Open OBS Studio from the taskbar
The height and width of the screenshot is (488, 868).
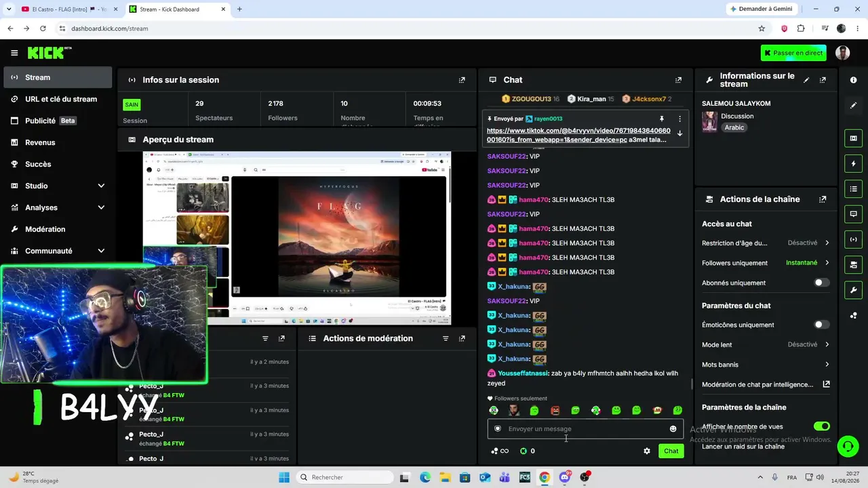click(x=585, y=477)
